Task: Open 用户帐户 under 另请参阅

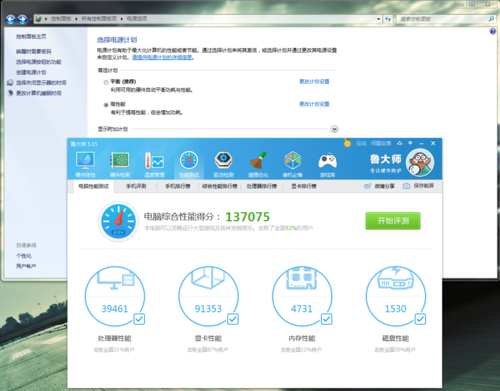Action: [x=26, y=266]
